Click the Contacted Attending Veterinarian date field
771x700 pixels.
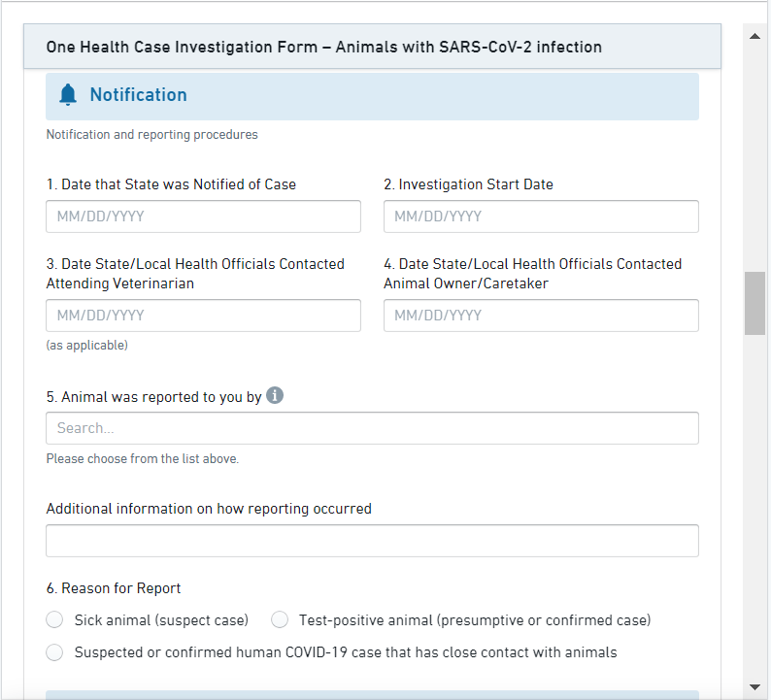[x=203, y=316]
